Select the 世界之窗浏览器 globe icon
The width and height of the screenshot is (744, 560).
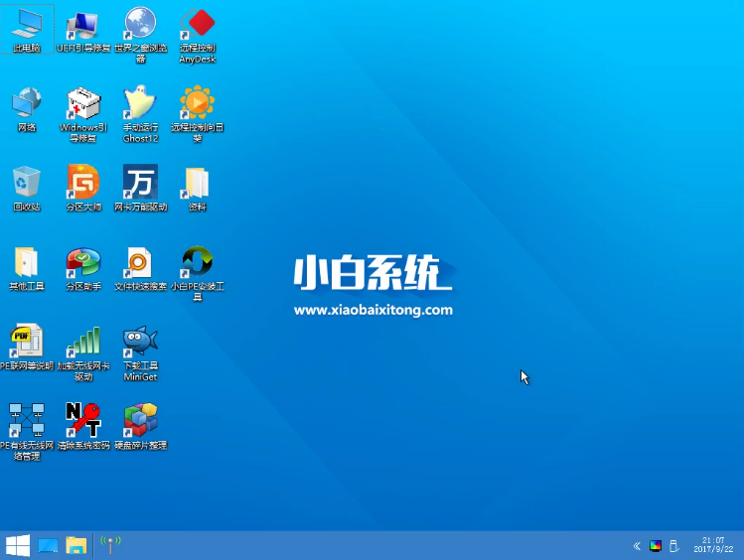tap(140, 24)
